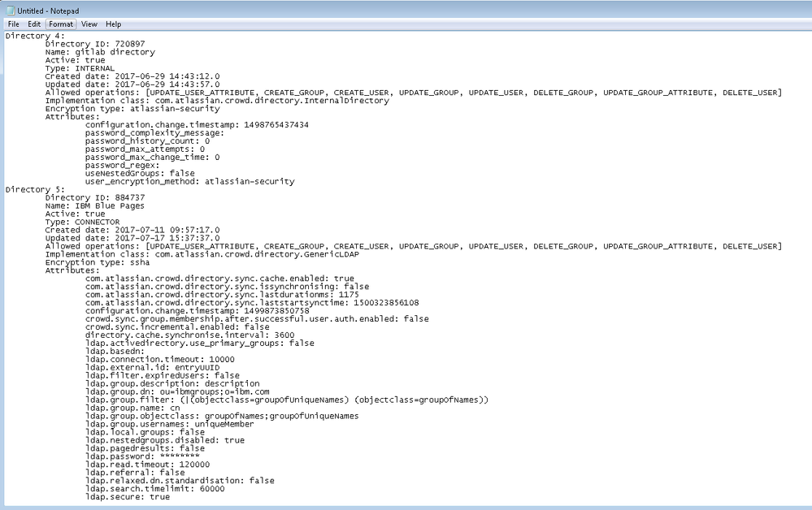This screenshot has width=812, height=510.
Task: Click 'crowd.sync.incremental.enabled: false' line
Action: pos(177,327)
